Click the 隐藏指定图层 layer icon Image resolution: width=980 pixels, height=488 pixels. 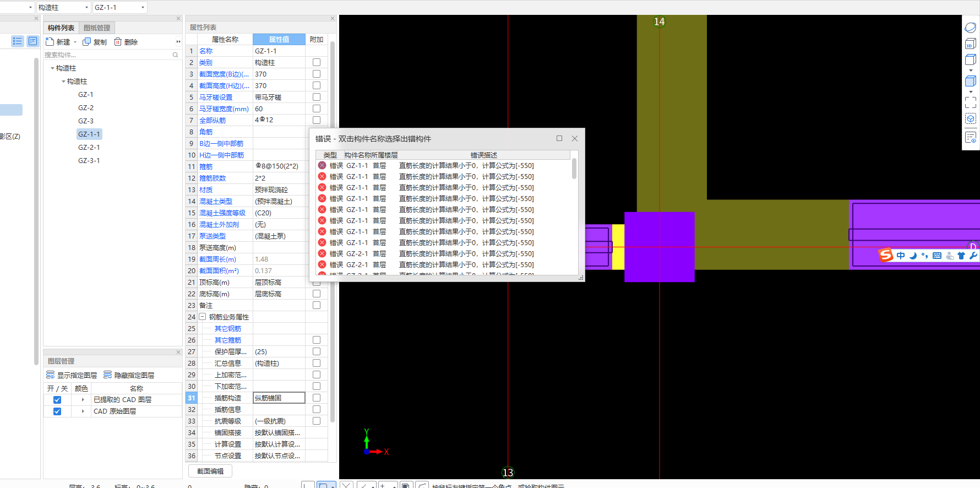pos(108,375)
